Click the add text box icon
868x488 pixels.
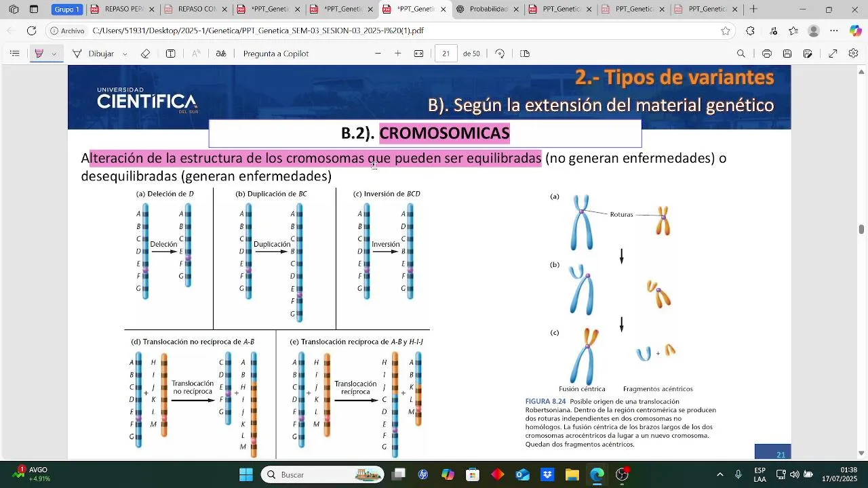pos(171,54)
